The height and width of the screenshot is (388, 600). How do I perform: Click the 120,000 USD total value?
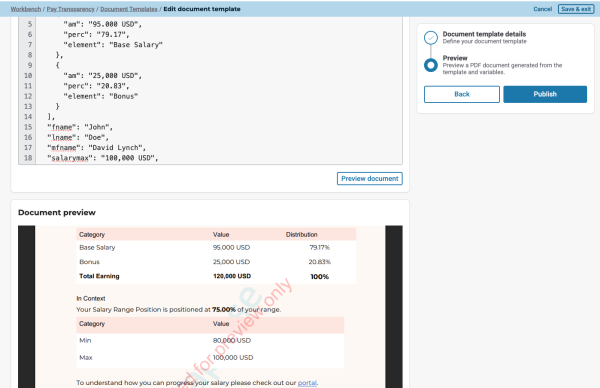(232, 276)
